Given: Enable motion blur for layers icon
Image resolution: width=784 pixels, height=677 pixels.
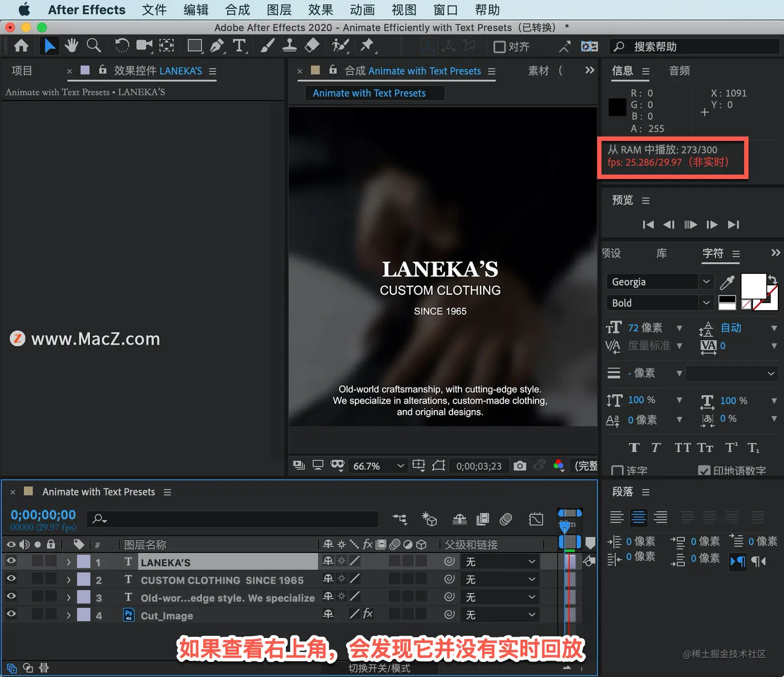Looking at the screenshot, I should pos(506,519).
